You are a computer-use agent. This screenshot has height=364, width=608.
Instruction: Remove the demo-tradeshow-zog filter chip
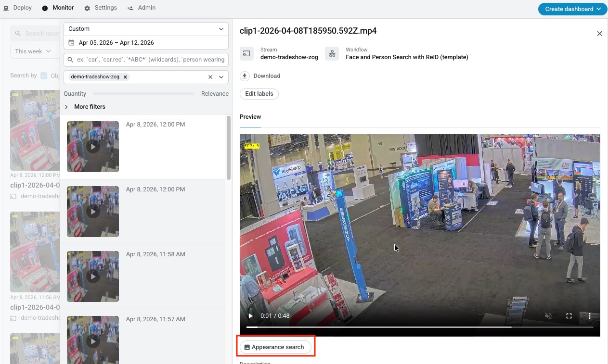[125, 77]
